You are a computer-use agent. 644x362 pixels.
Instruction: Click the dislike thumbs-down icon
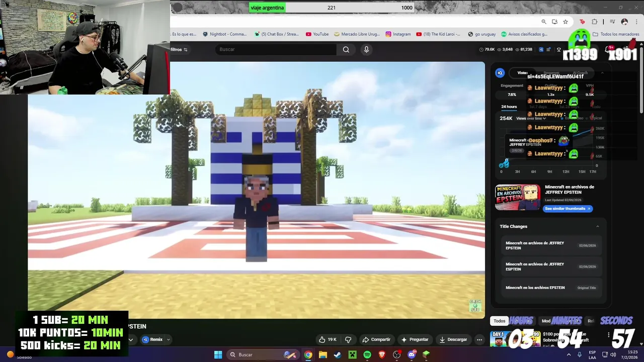pyautogui.click(x=348, y=339)
